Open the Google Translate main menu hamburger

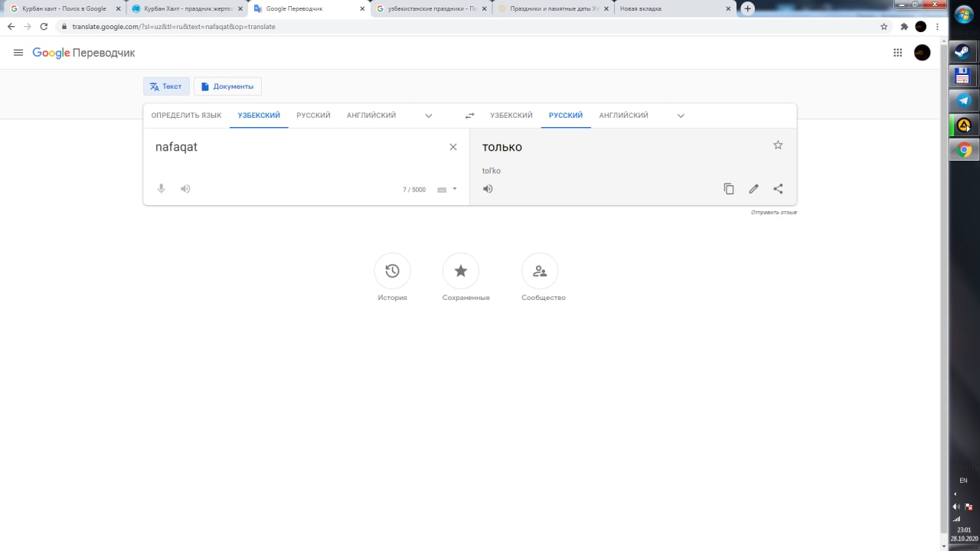coord(18,53)
